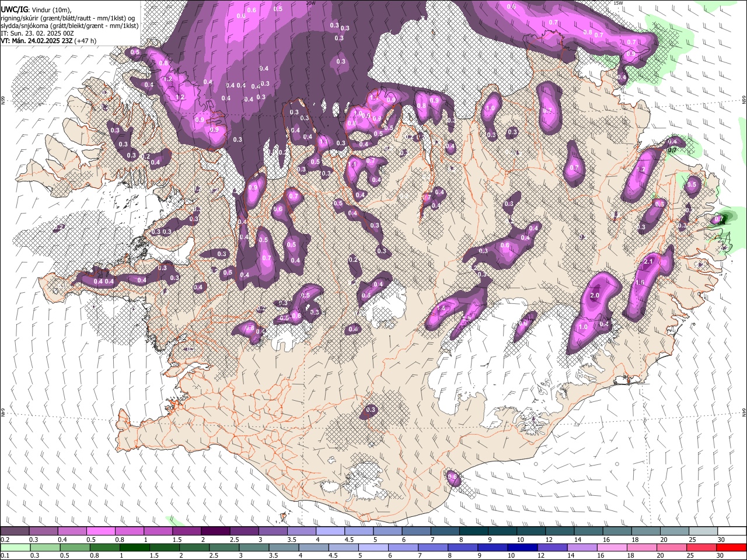Image resolution: width=747 pixels, height=560 pixels.
Task: Select the isolated '0.3' value in southern Iceland
Action: pyautogui.click(x=371, y=410)
